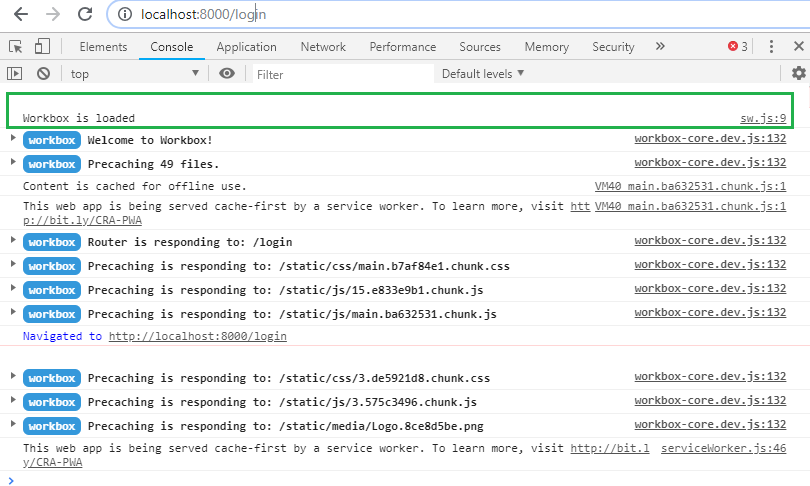This screenshot has height=486, width=810.
Task: Close DevTools with the X icon
Action: click(x=799, y=46)
